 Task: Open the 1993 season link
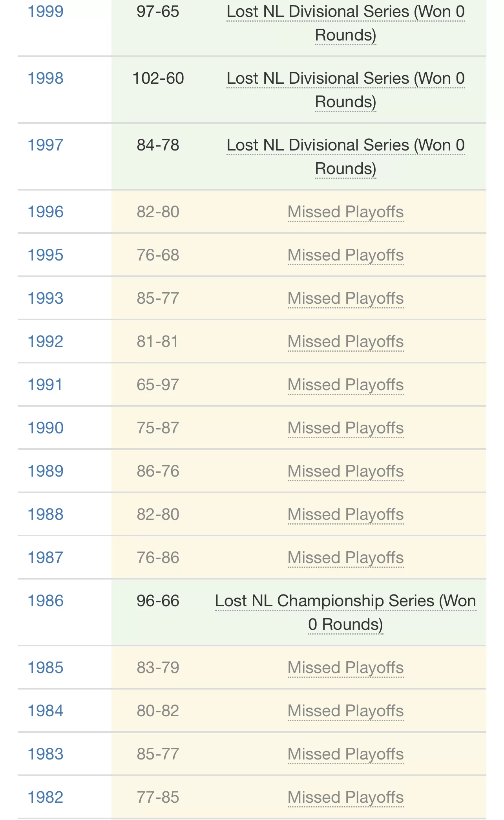46,298
